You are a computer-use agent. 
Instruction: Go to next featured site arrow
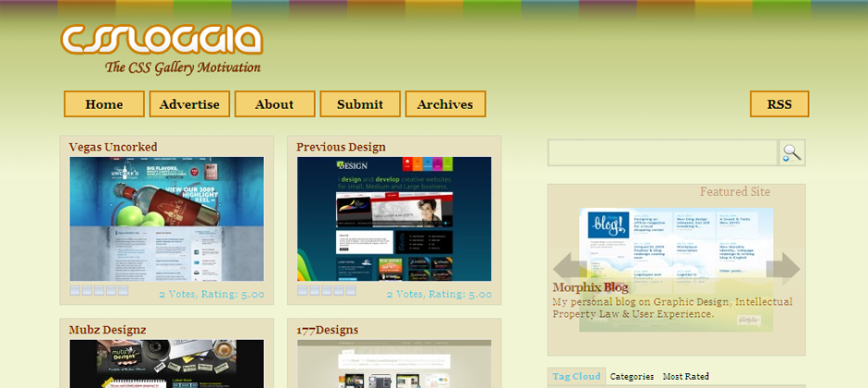[783, 269]
